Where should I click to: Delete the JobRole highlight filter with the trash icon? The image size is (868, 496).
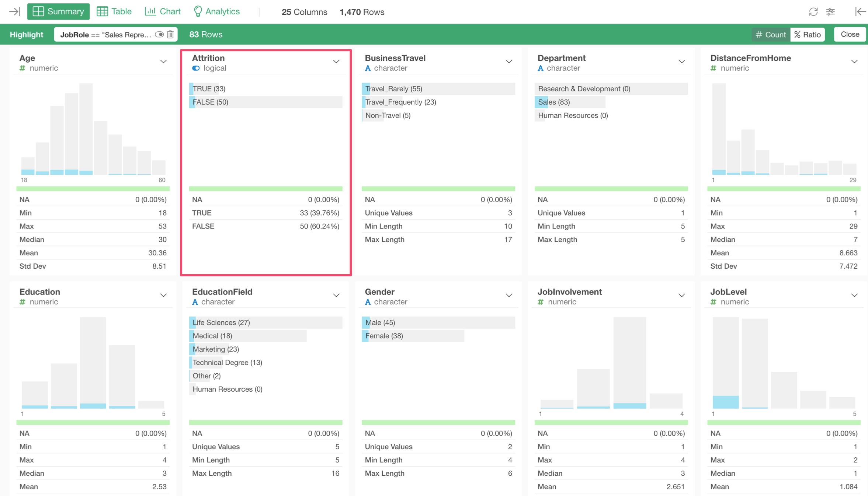point(170,34)
